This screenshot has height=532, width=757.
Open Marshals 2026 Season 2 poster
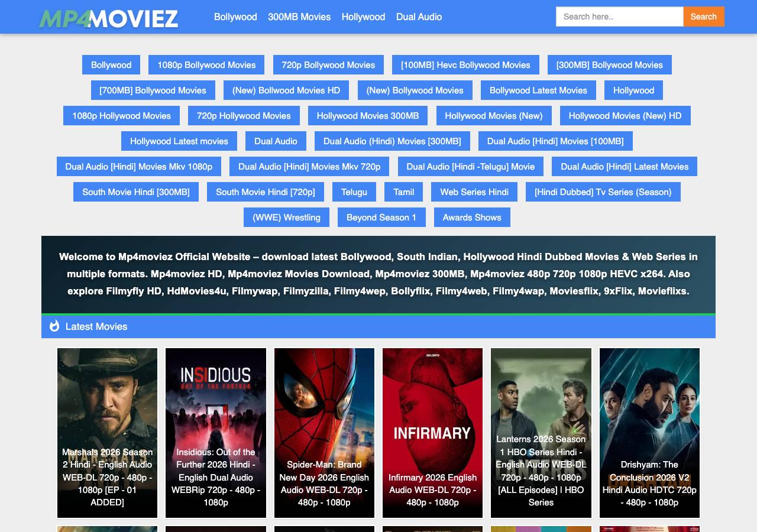coord(107,433)
